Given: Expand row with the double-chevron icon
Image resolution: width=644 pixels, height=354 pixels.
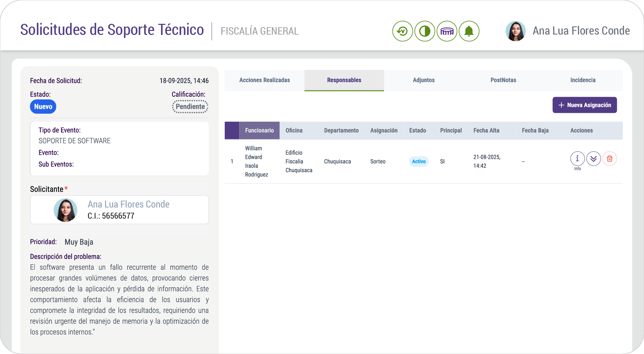Looking at the screenshot, I should pyautogui.click(x=593, y=159).
